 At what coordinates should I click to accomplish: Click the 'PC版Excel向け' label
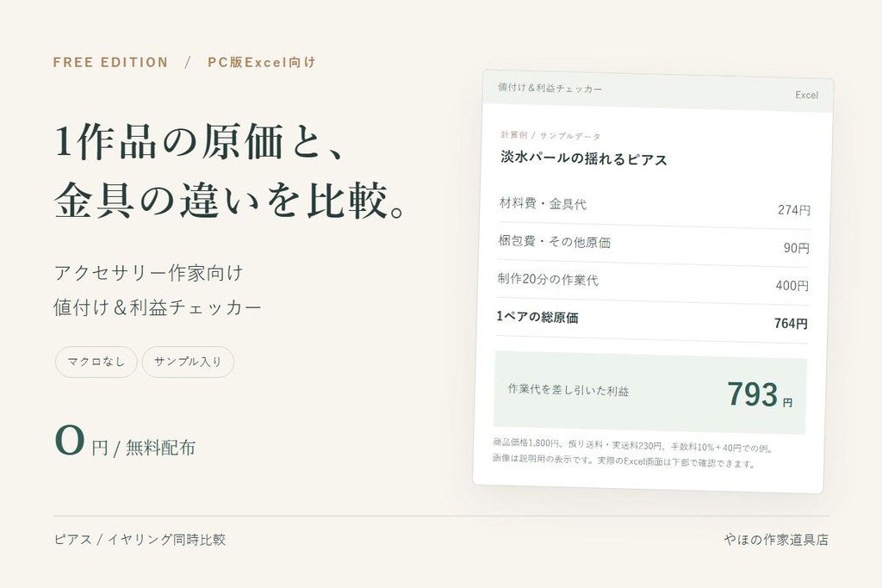point(262,62)
